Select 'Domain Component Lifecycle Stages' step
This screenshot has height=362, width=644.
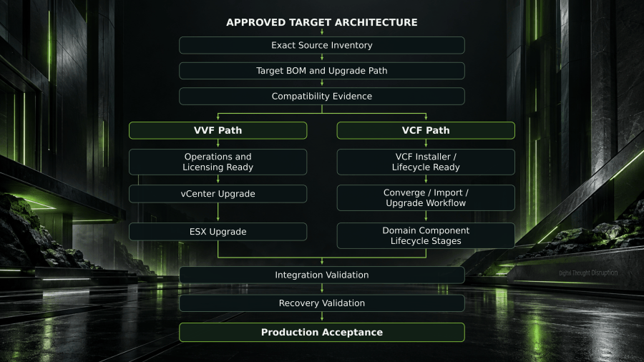tap(426, 235)
